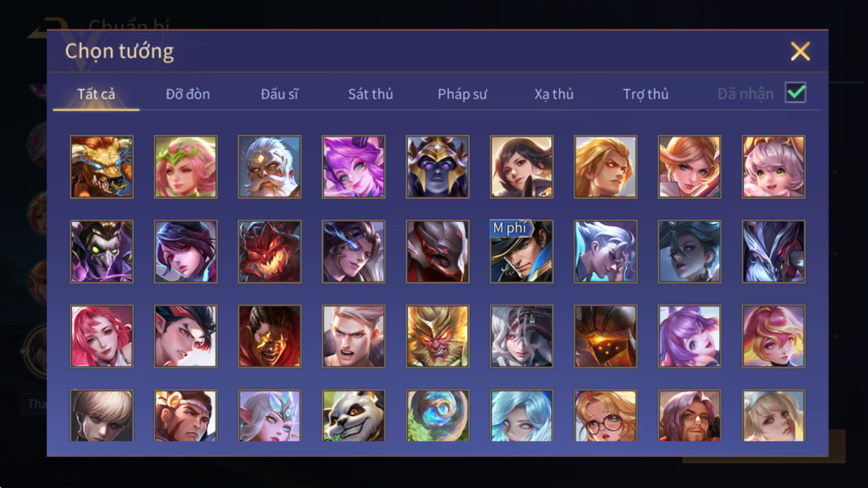Select the hero tagged M phí
868x488 pixels.
point(521,251)
